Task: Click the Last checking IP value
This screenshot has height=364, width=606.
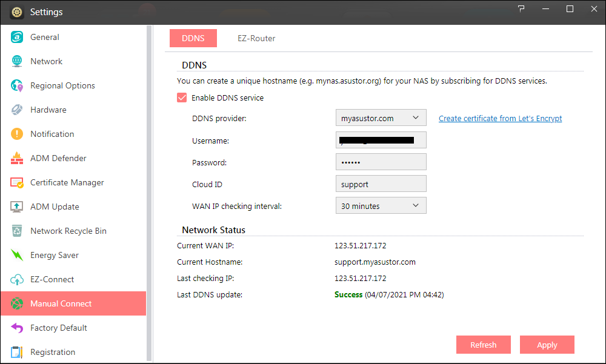Action: click(x=360, y=278)
